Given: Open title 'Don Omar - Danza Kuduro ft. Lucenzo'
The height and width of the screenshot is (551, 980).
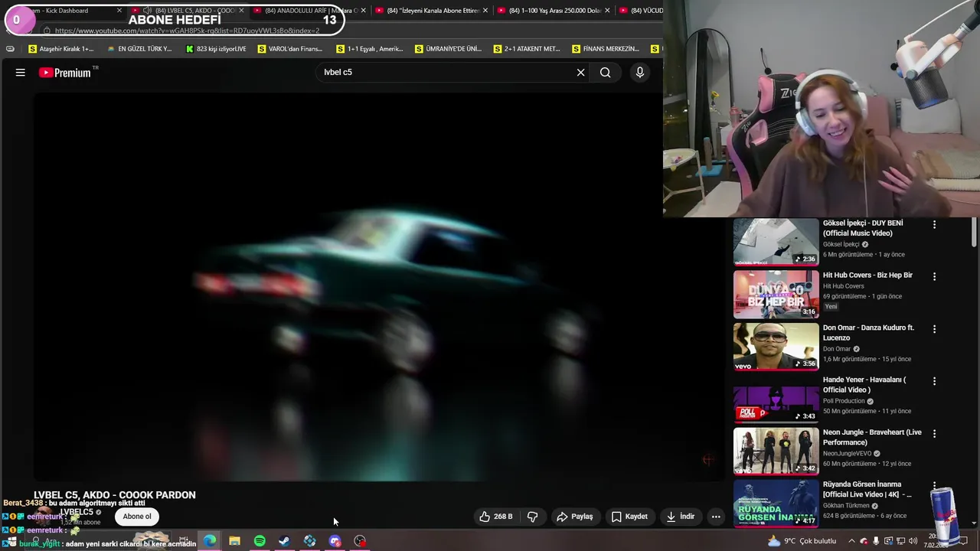Looking at the screenshot, I should coord(868,332).
